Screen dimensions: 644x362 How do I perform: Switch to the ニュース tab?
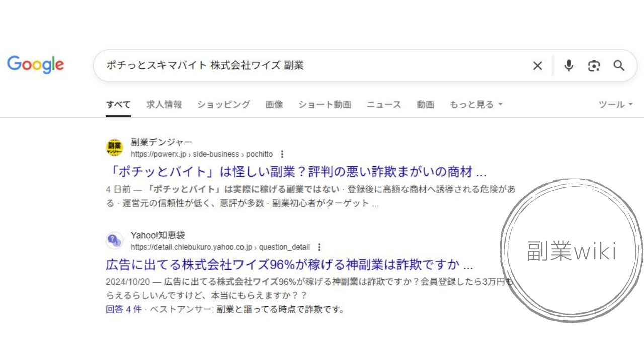pos(384,105)
